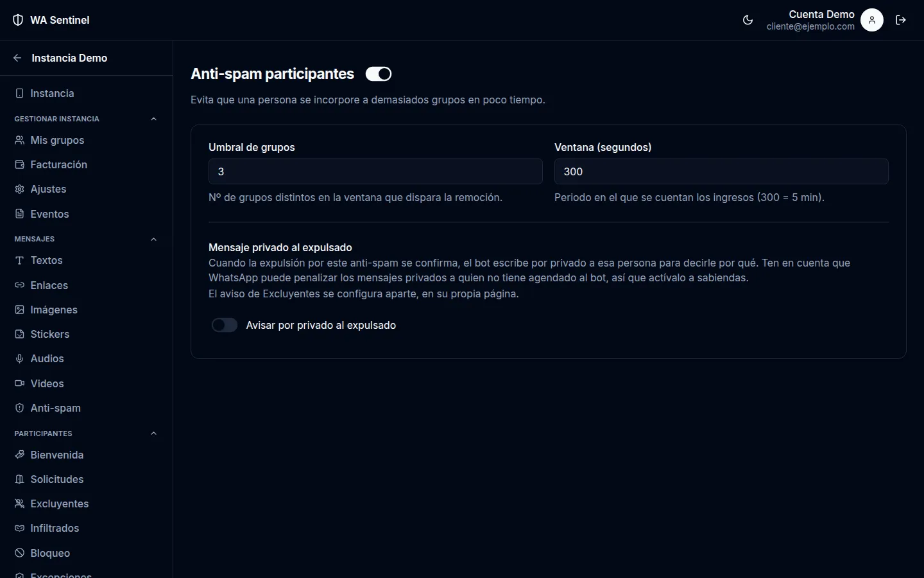This screenshot has width=924, height=578.
Task: Collapse the Gestionar Instancia section
Action: pos(153,119)
